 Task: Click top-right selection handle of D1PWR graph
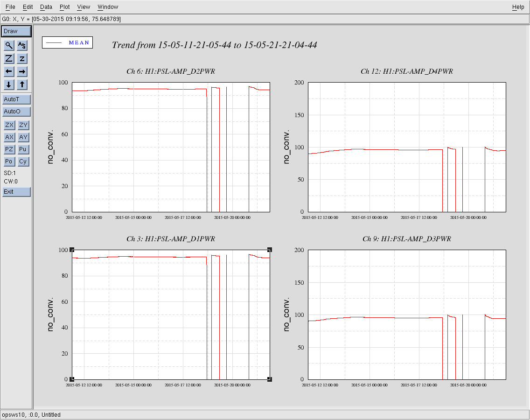pos(270,250)
